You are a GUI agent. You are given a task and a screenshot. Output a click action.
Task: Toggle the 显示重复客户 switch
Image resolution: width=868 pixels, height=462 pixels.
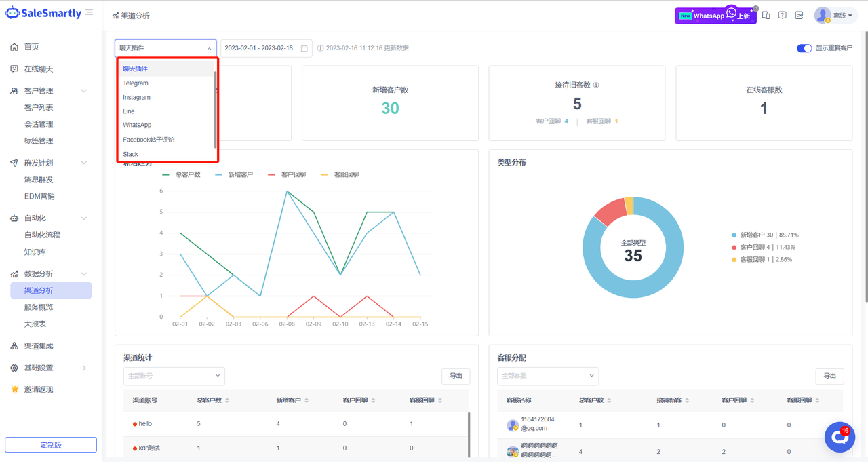pos(804,48)
